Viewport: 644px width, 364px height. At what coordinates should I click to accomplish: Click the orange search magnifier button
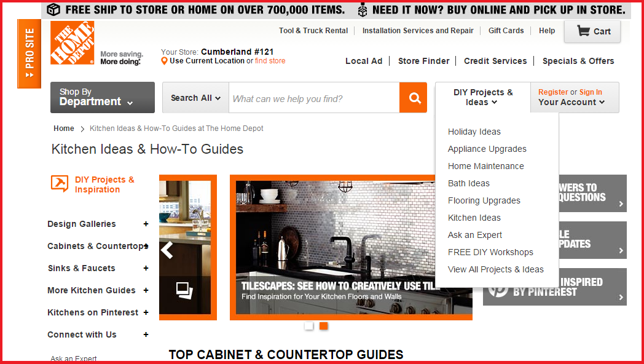(413, 98)
